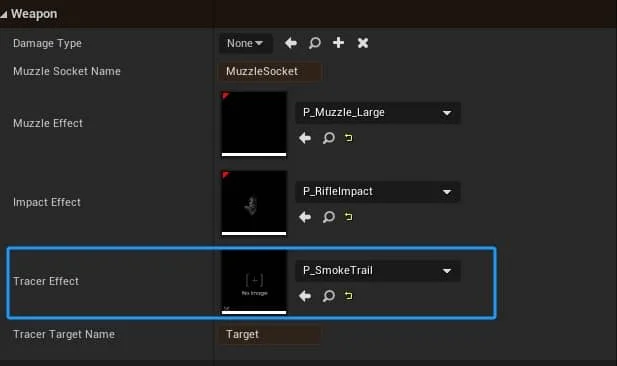Open the P_RifleImpact asset dropdown
The height and width of the screenshot is (366, 617).
click(378, 192)
